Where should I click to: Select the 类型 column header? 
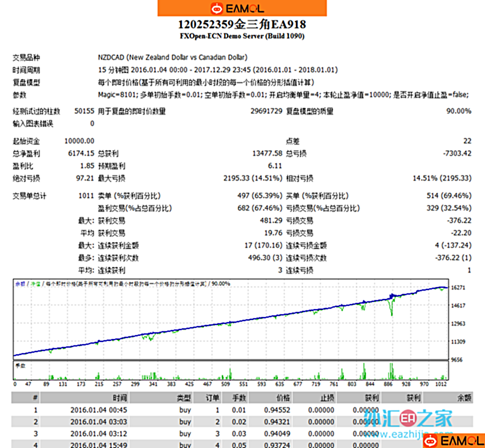(185, 398)
